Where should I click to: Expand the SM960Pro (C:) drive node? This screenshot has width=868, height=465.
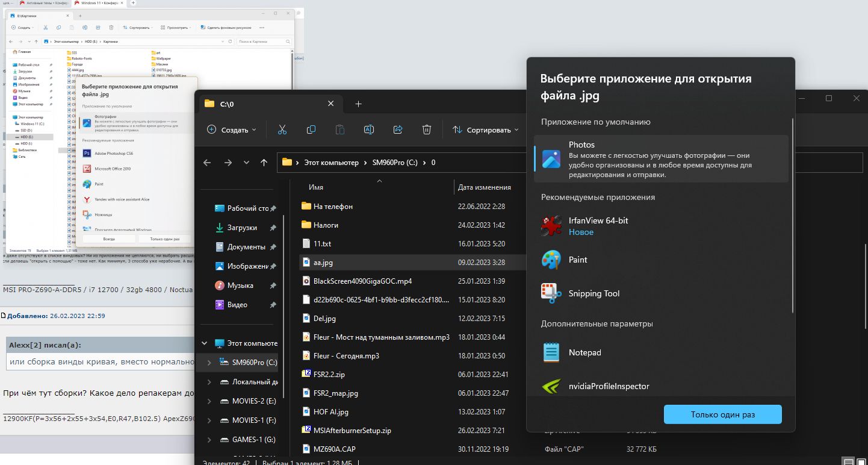pos(209,363)
